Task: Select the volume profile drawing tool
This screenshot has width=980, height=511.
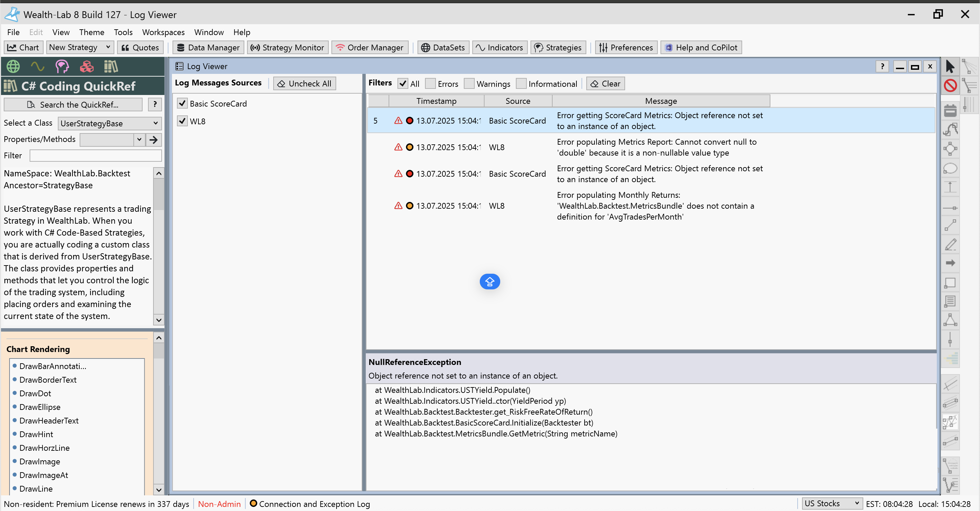Action: 950,358
